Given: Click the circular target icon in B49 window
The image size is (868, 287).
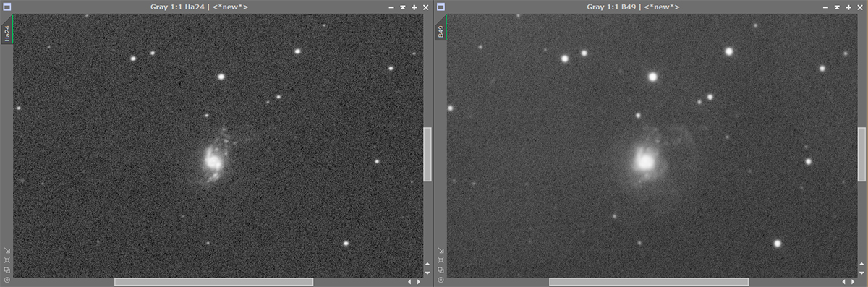Looking at the screenshot, I should click(441, 279).
